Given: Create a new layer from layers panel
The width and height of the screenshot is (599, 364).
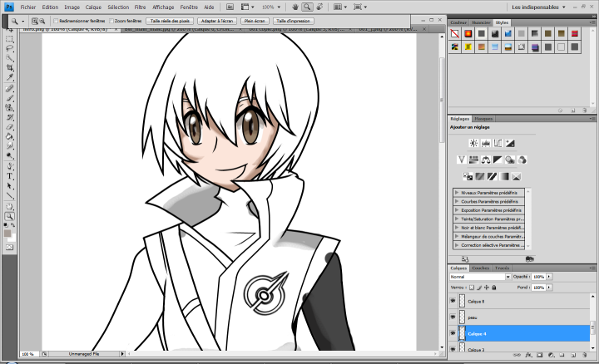Looking at the screenshot, I should [x=573, y=355].
